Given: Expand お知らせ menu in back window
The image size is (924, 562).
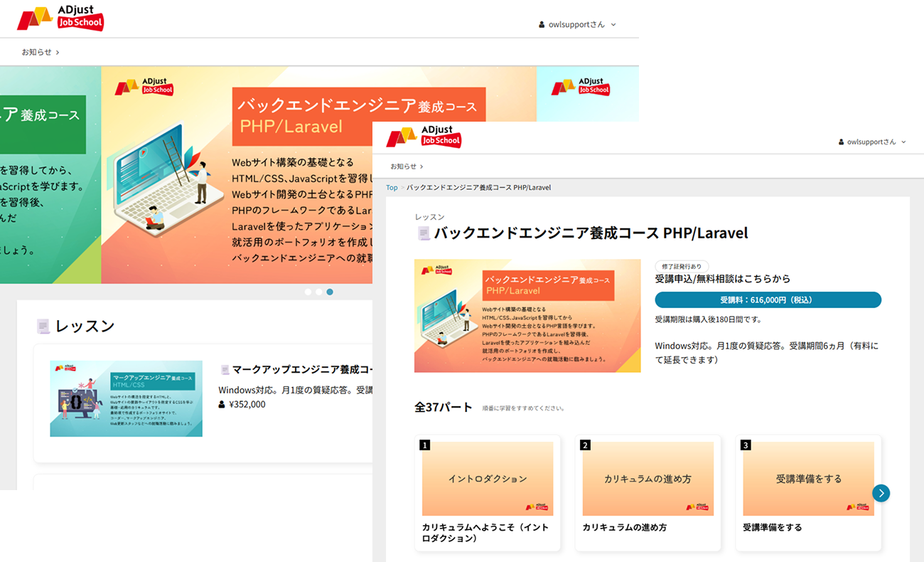Looking at the screenshot, I should pyautogui.click(x=41, y=52).
